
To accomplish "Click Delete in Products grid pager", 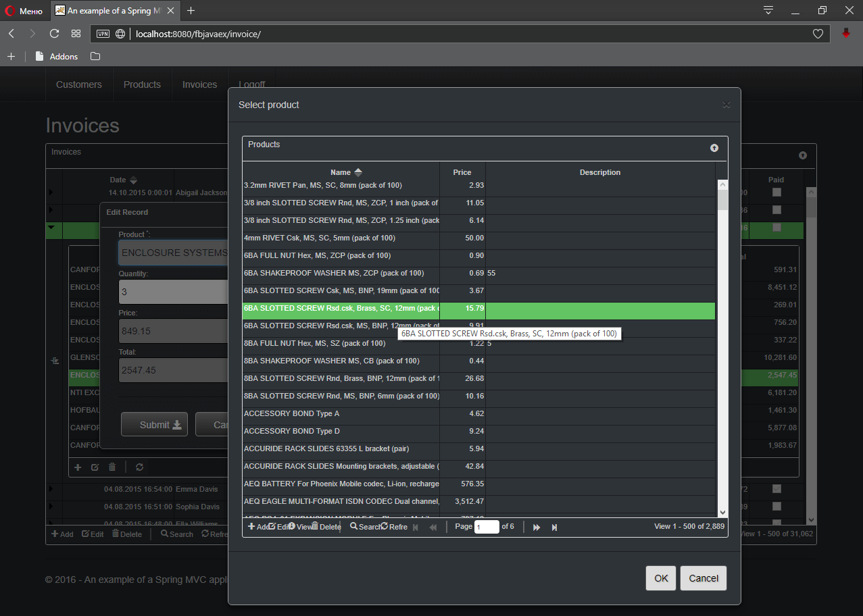I will coord(326,527).
